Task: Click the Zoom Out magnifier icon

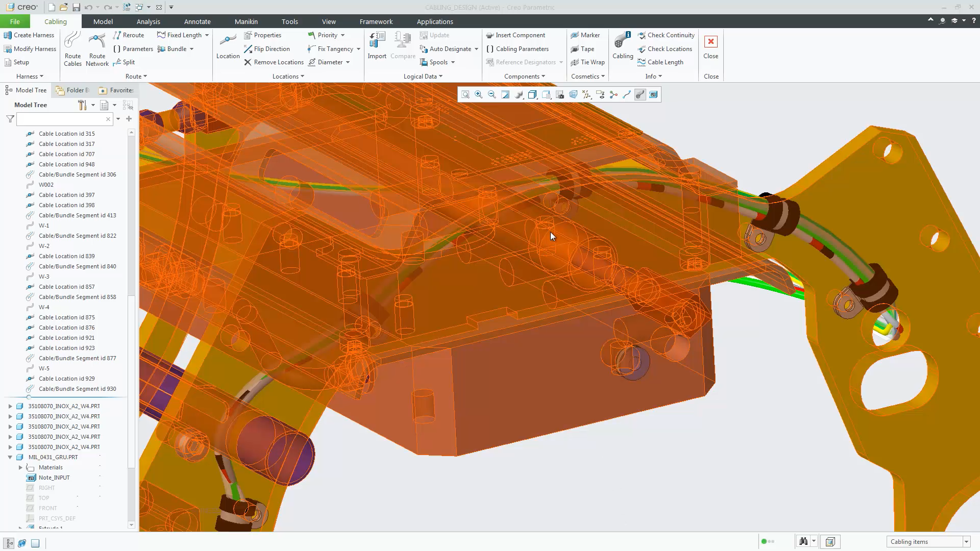Action: click(x=492, y=94)
